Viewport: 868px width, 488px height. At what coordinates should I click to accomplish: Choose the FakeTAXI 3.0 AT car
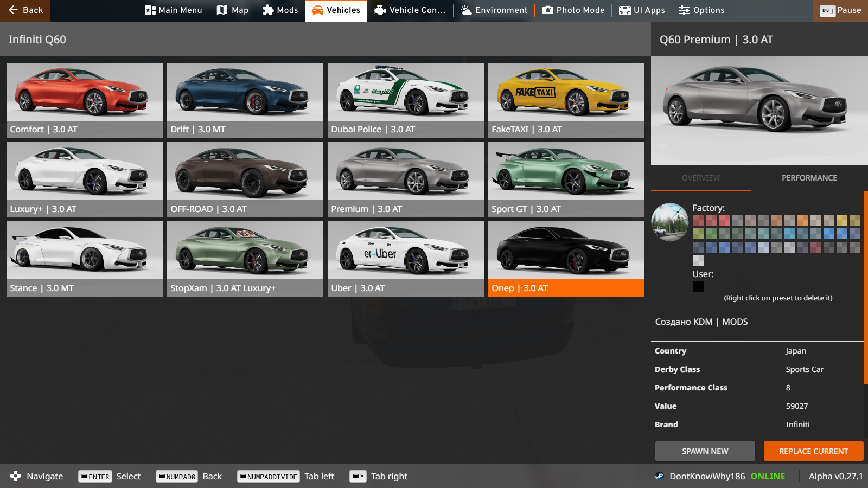(x=566, y=100)
